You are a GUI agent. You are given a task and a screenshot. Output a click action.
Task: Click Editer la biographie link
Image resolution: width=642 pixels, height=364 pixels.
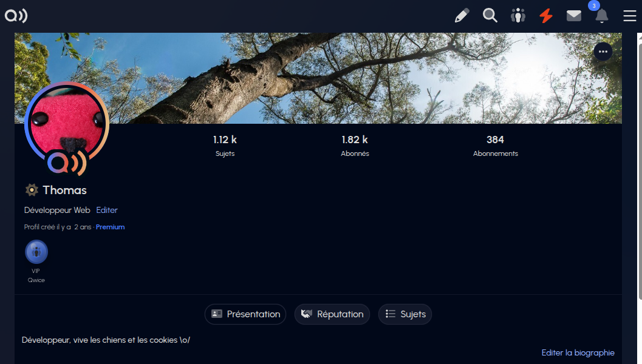tap(578, 352)
